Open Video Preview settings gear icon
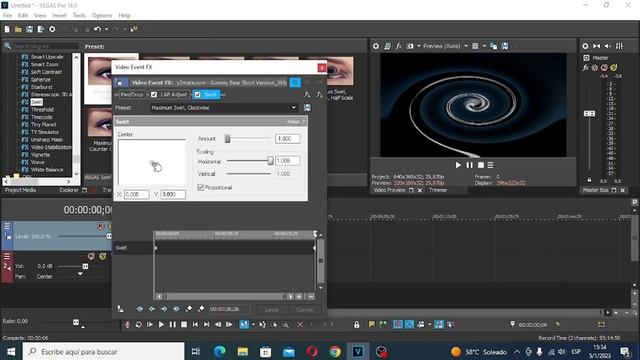640x360 pixels. (376, 46)
